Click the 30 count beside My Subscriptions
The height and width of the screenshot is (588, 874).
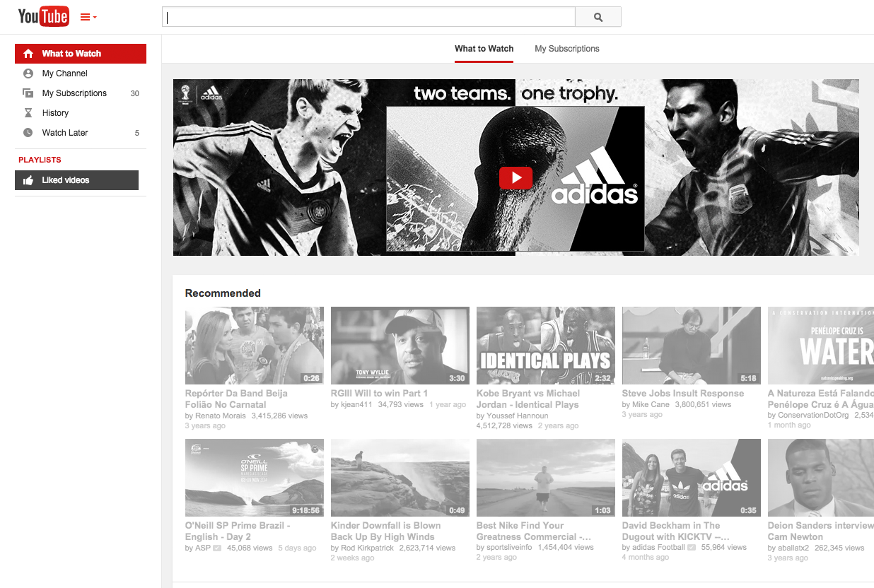pos(134,94)
